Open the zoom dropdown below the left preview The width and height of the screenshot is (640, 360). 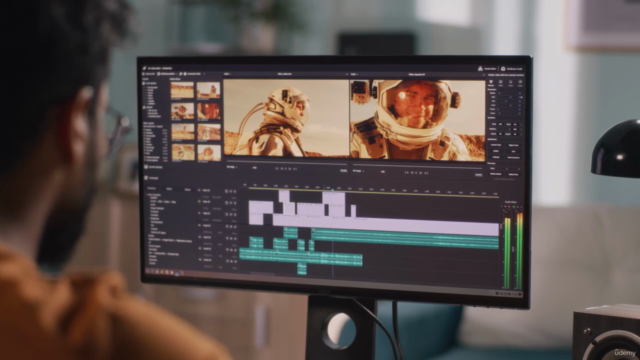(x=232, y=167)
